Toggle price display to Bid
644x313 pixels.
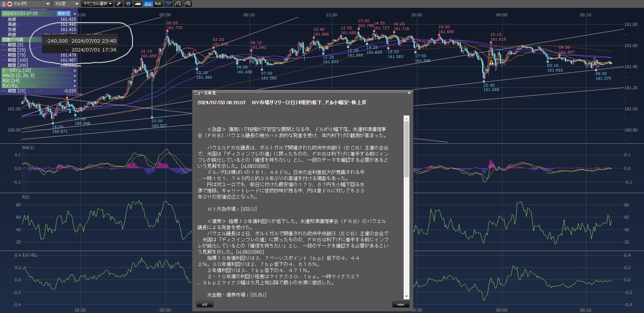[x=148, y=4]
